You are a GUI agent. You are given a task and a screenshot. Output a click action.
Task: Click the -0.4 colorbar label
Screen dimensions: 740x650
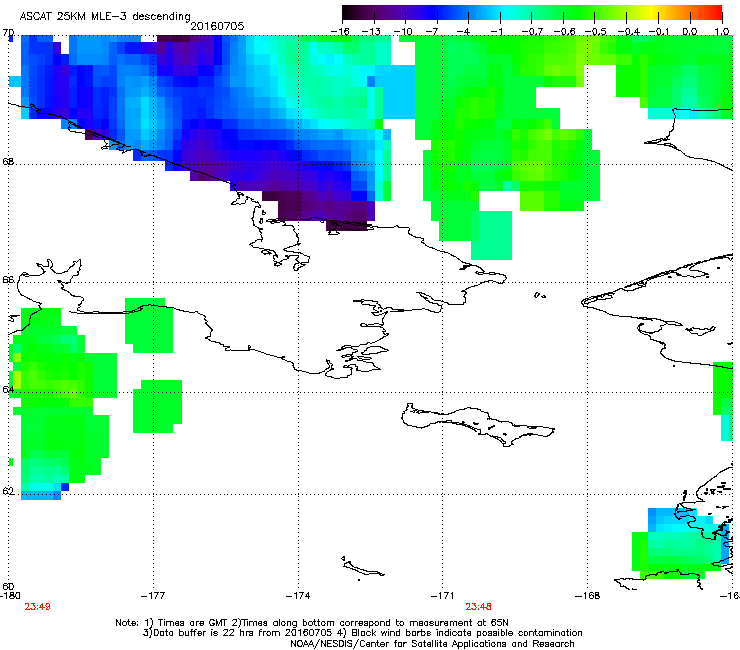[x=628, y=32]
